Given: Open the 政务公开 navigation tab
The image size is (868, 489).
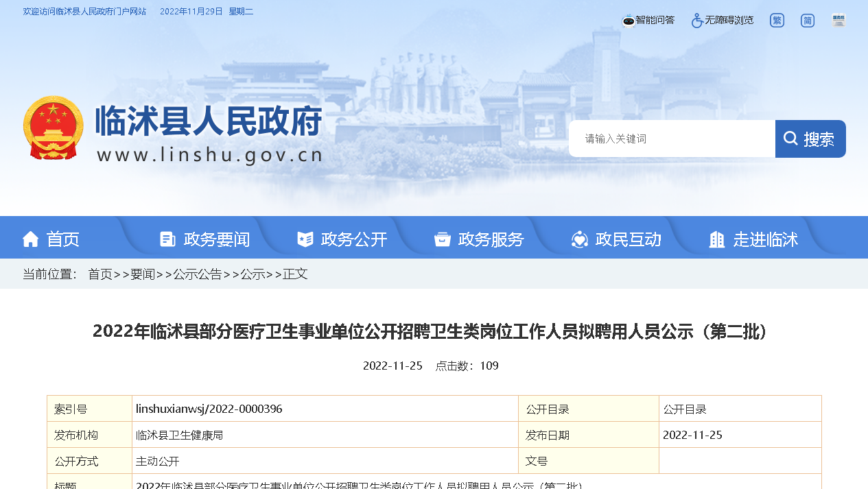Looking at the screenshot, I should coord(354,239).
